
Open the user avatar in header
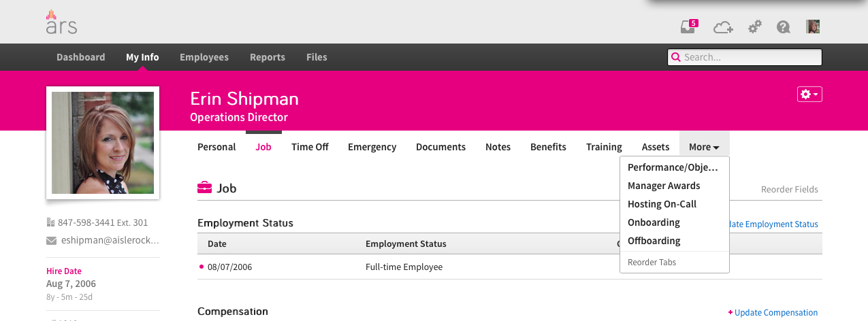pos(813,27)
